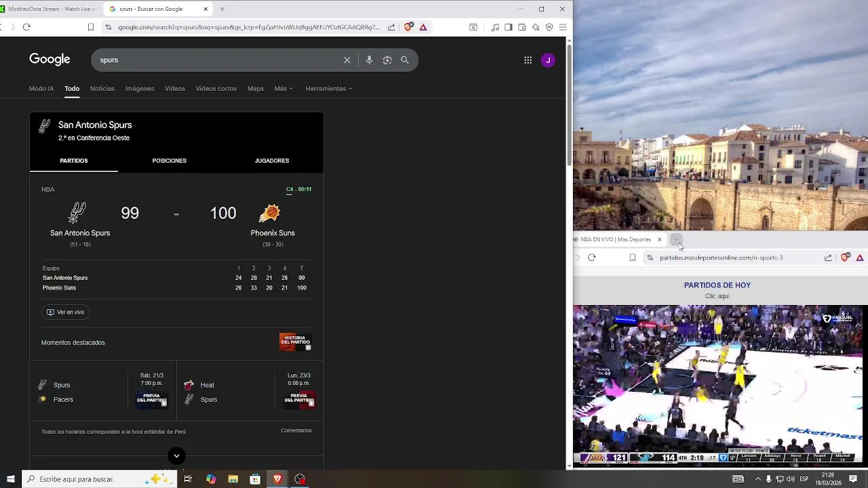Toggle the Brave sidebar panel

(x=509, y=27)
